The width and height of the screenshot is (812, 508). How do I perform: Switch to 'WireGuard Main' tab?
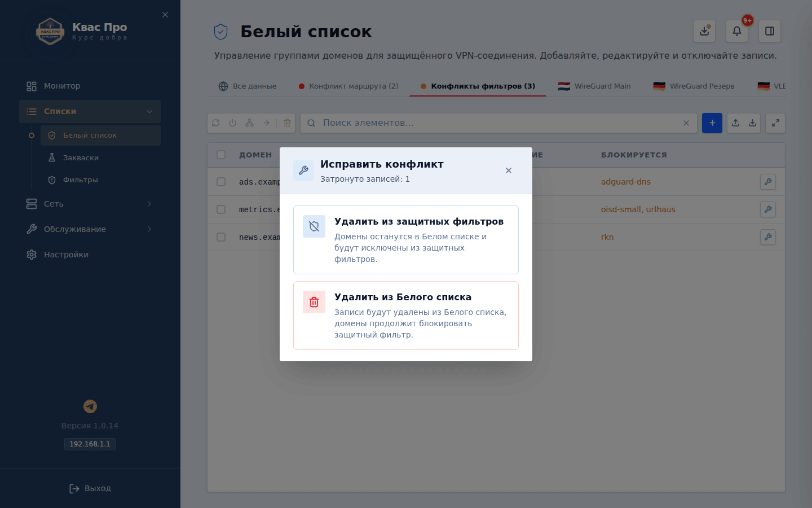[594, 86]
